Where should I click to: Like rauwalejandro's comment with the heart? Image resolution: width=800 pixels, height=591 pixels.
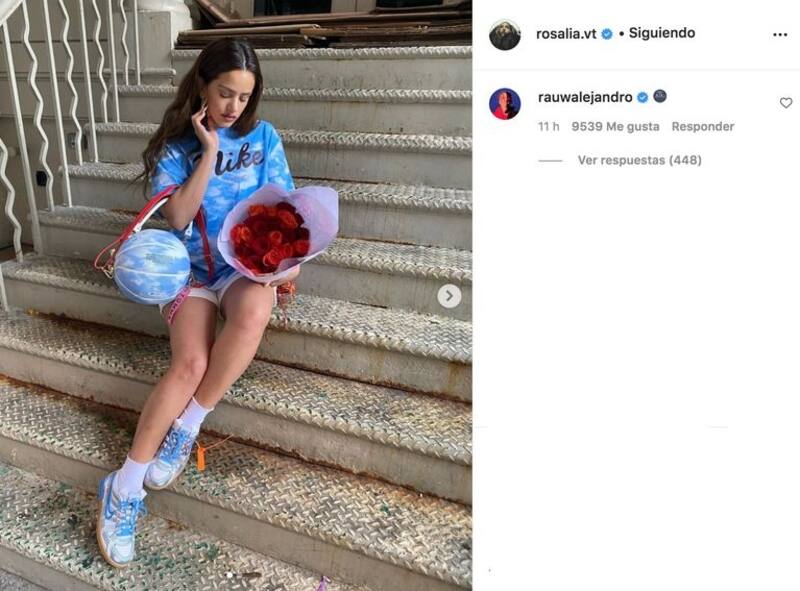point(786,103)
